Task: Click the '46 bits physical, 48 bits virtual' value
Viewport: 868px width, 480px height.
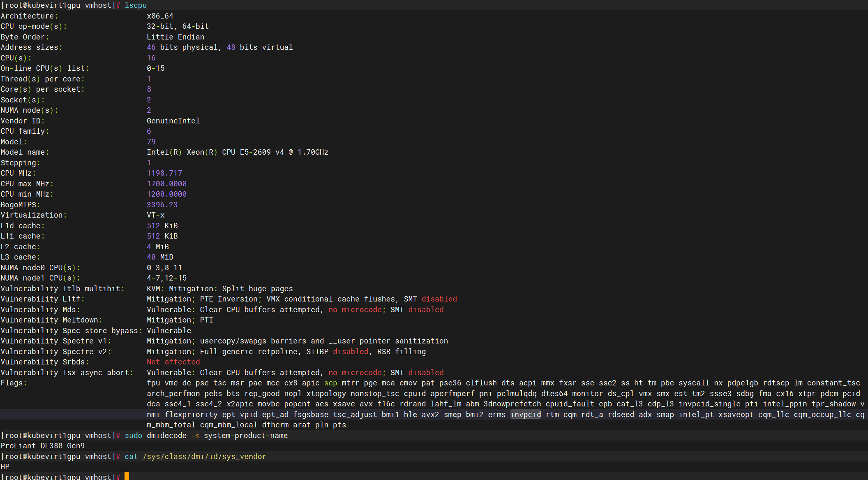Action: click(x=220, y=47)
